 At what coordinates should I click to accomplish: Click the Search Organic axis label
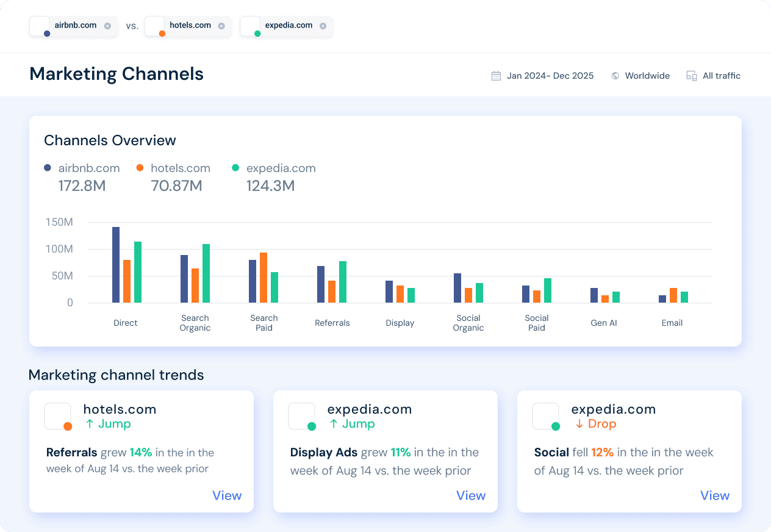coord(195,323)
